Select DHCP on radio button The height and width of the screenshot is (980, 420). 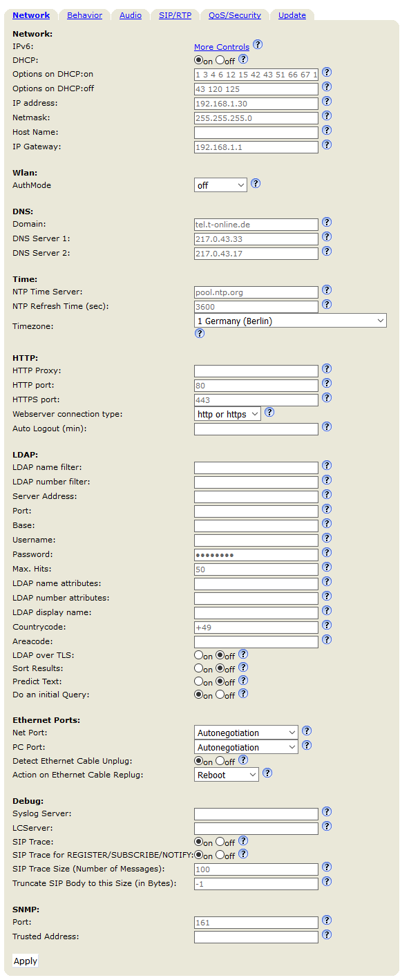(199, 60)
